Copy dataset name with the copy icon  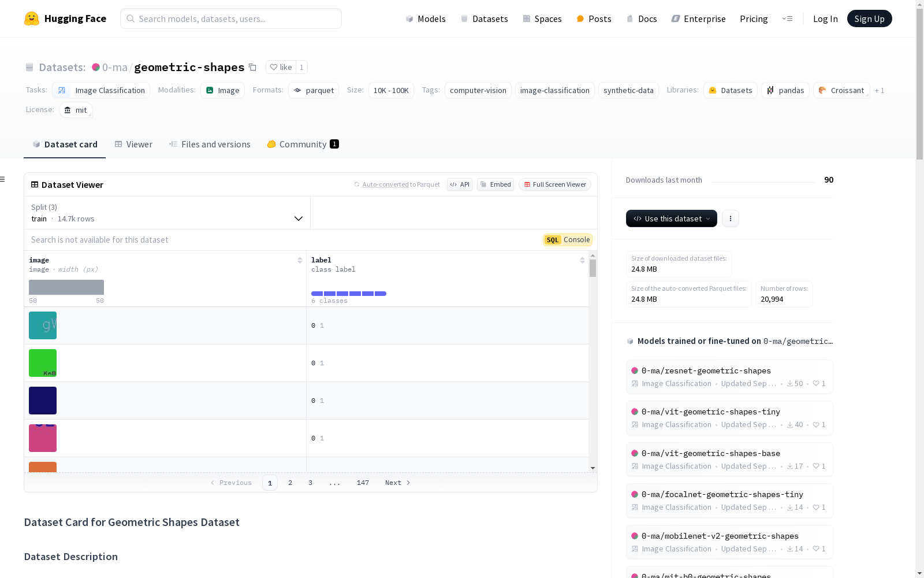tap(252, 67)
